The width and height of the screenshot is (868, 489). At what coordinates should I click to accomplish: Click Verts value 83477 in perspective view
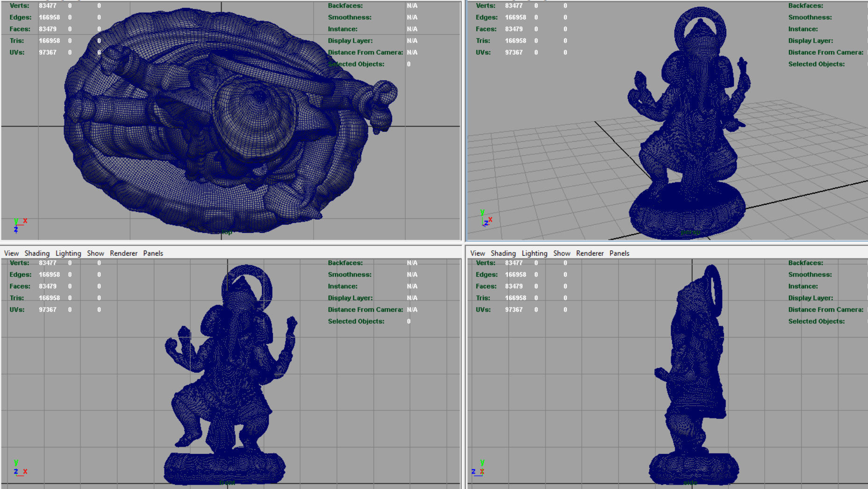tap(514, 6)
